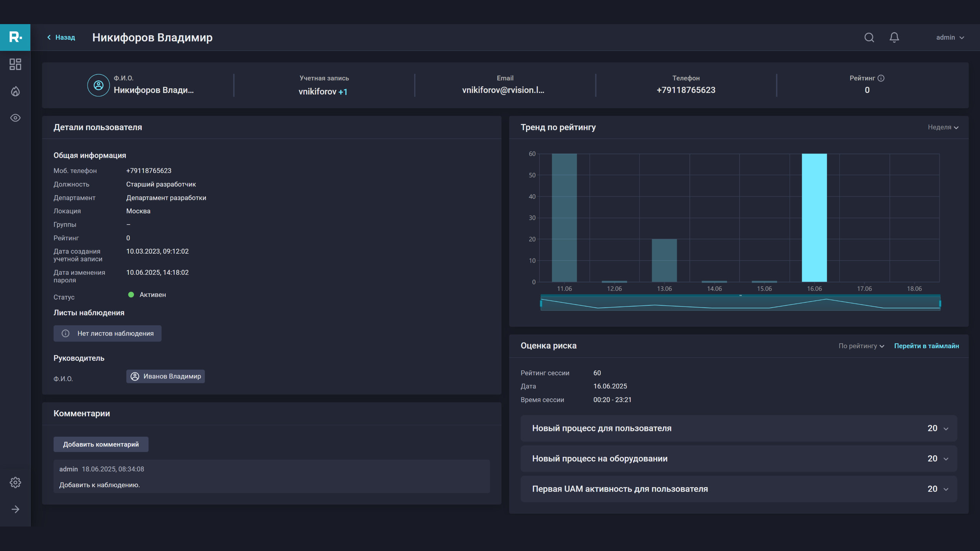Image resolution: width=980 pixels, height=551 pixels.
Task: Open the По рейтингу sort dropdown
Action: [861, 346]
